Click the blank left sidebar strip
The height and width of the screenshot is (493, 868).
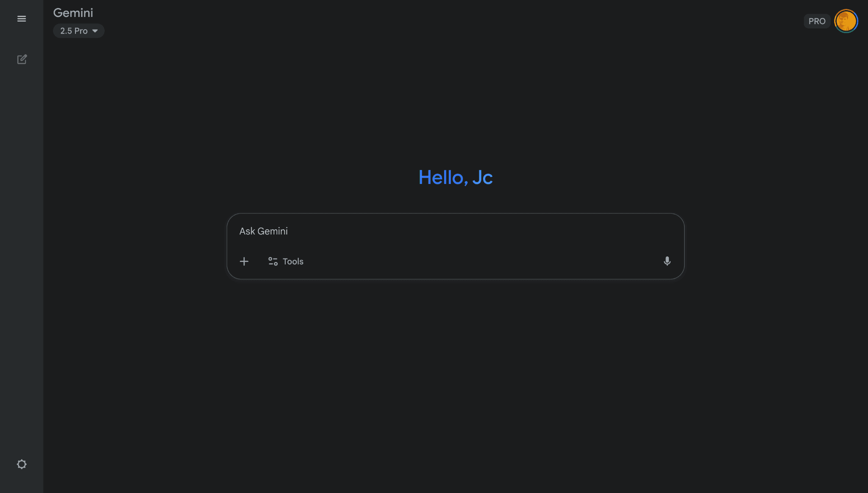click(x=22, y=254)
